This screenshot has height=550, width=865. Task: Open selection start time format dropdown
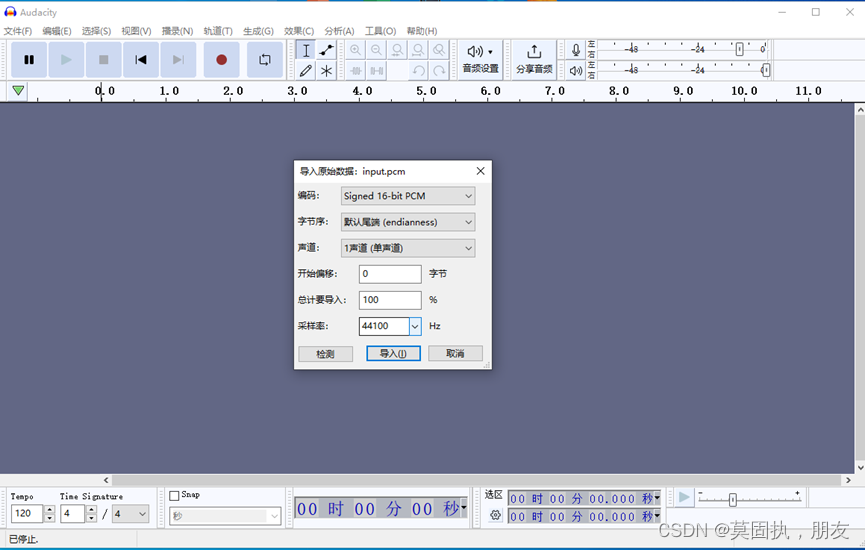tap(657, 498)
